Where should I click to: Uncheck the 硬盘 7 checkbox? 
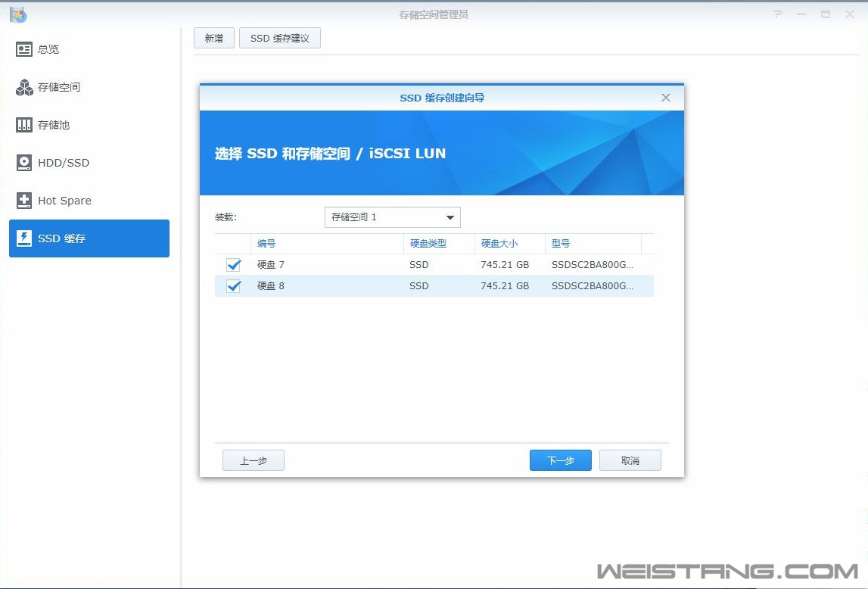click(x=233, y=264)
